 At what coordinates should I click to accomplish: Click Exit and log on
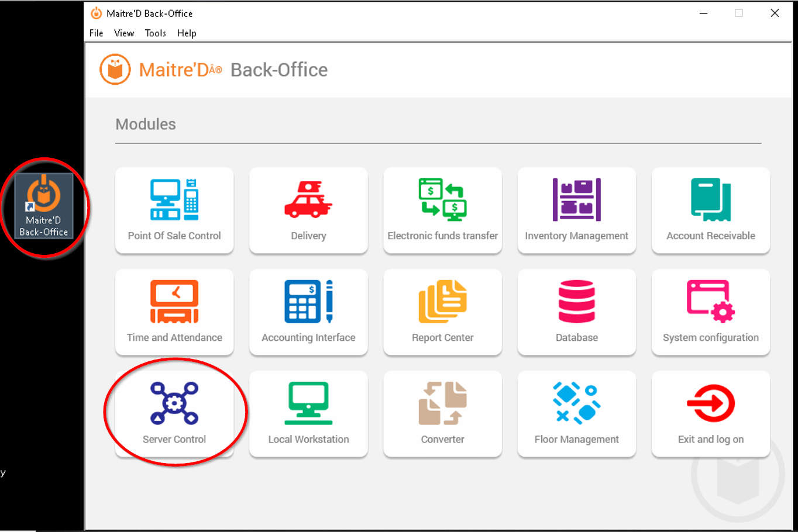tap(711, 414)
